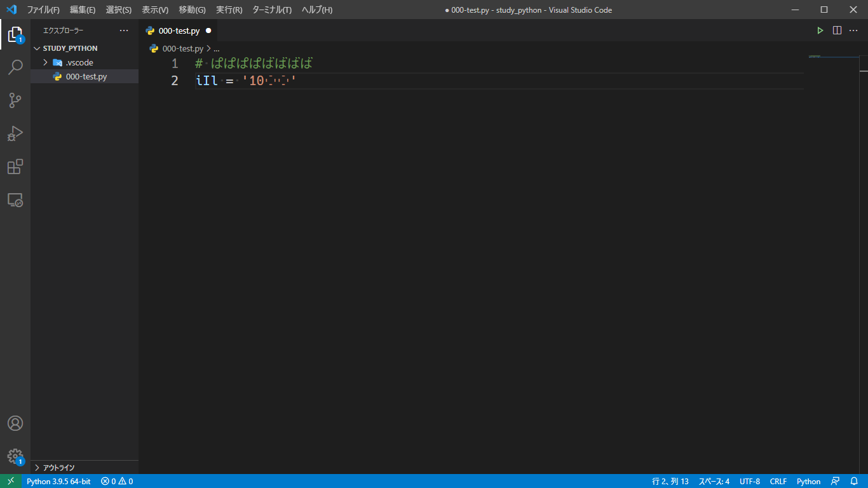Click the errors and warnings indicator
Image resolution: width=868 pixels, height=488 pixels.
[116, 481]
